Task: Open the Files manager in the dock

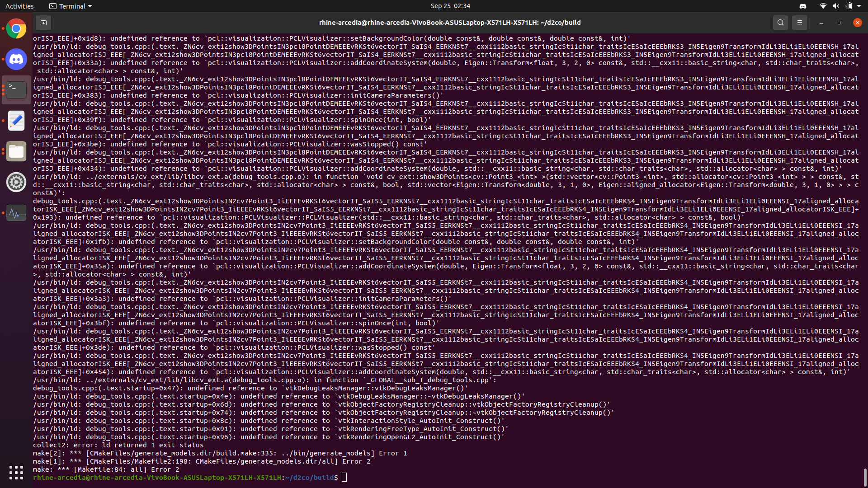Action: pyautogui.click(x=16, y=151)
